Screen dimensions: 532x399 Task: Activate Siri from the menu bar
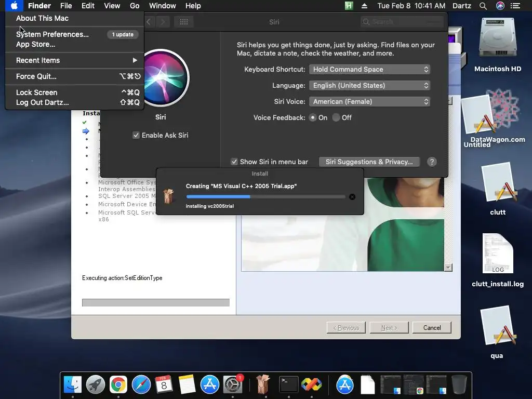500,6
